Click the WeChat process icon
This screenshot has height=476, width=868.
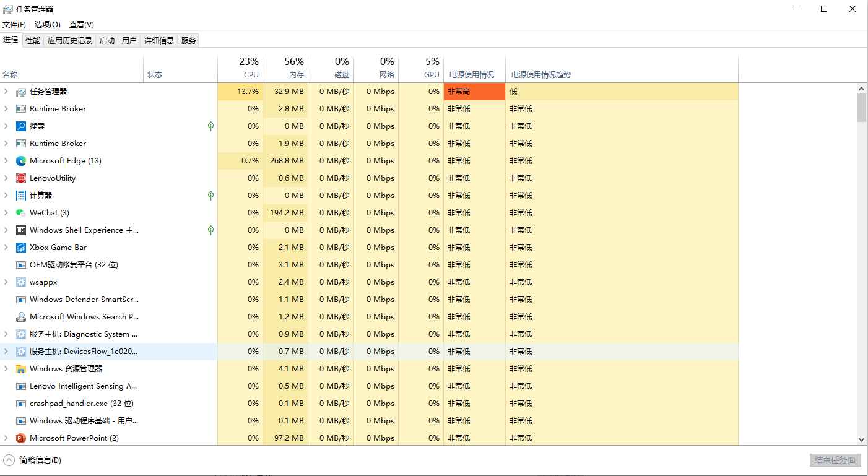pyautogui.click(x=21, y=213)
